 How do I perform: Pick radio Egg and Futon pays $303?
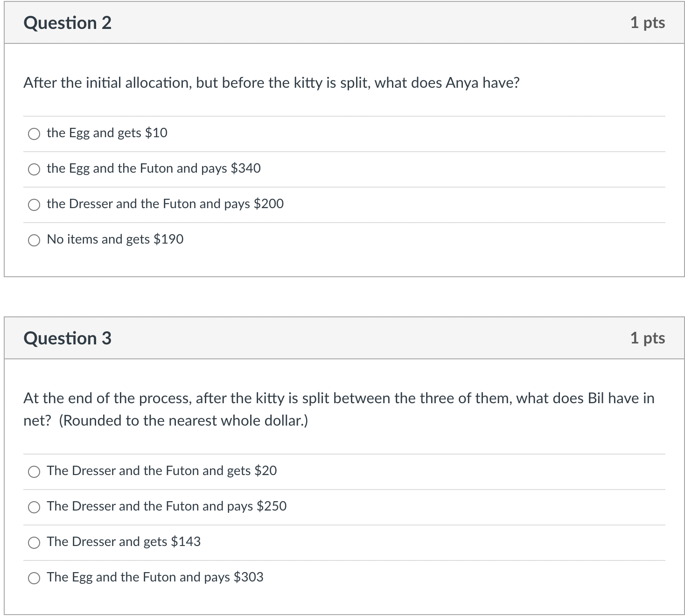coord(34,578)
